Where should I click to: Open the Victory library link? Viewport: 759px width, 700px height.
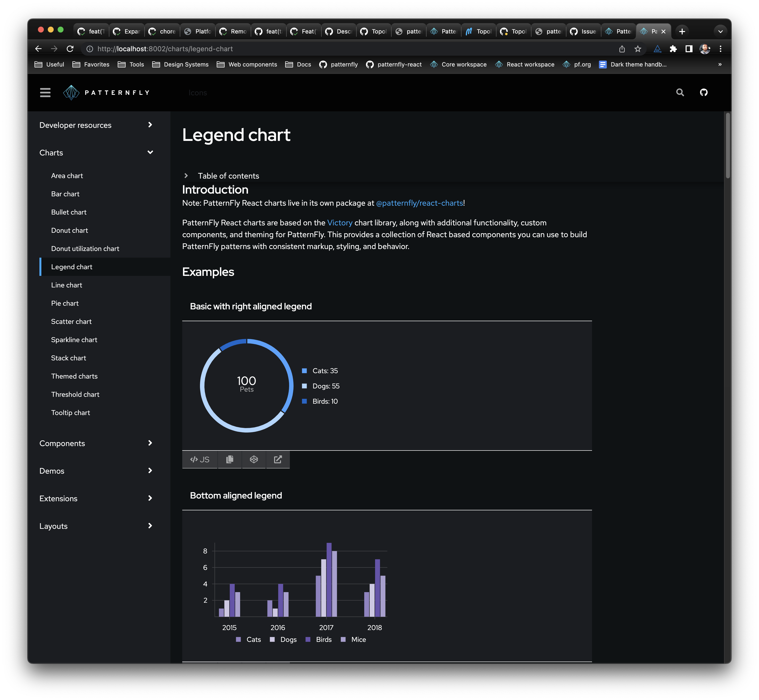pos(339,223)
